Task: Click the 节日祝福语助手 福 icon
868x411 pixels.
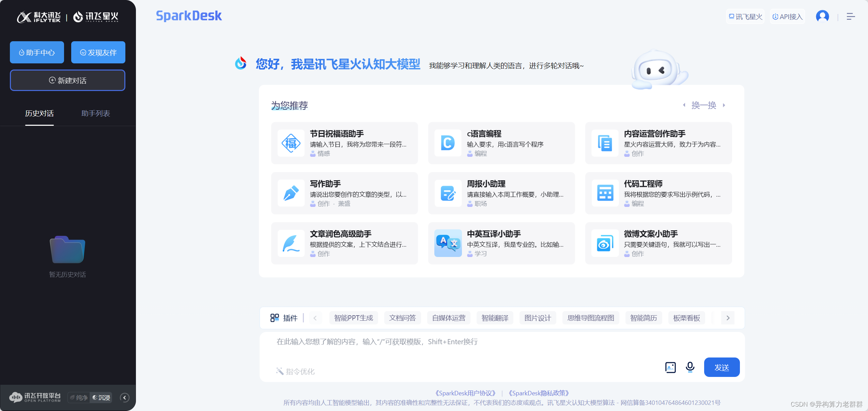Action: (291, 143)
